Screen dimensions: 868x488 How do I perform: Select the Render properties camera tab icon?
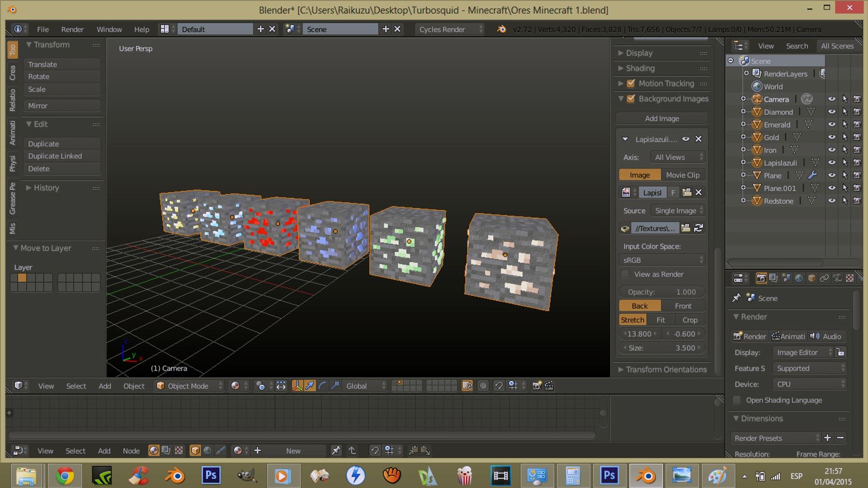point(761,278)
